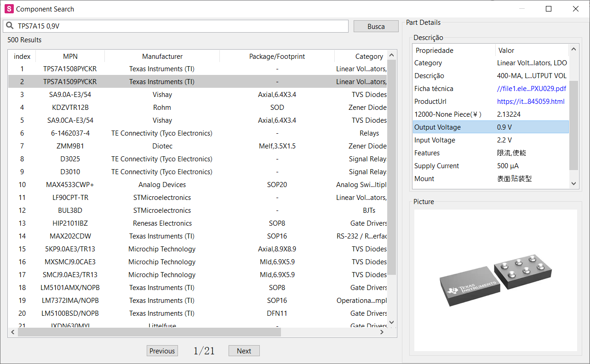Sort by index column header

pyautogui.click(x=22, y=57)
